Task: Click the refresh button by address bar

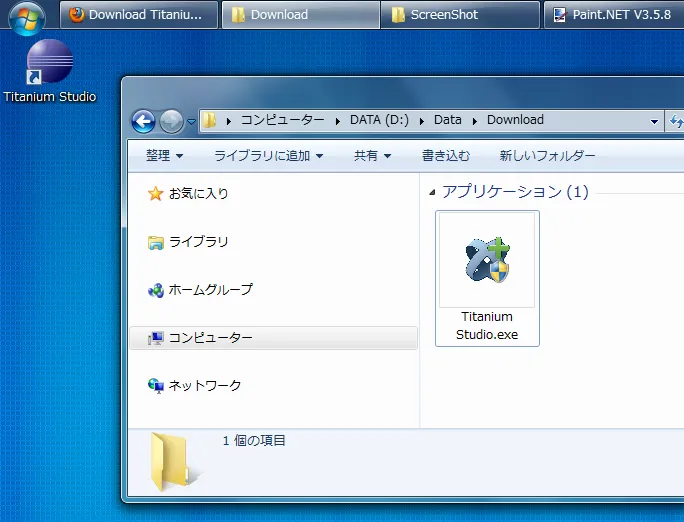Action: coord(675,121)
